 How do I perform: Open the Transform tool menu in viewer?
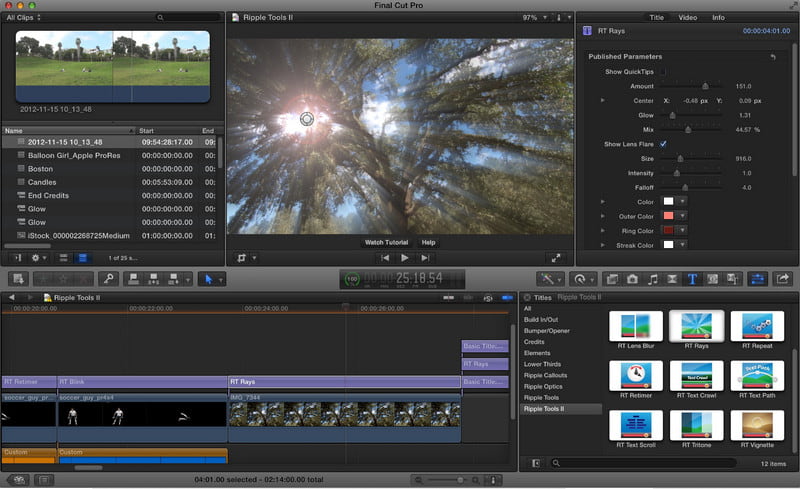(x=246, y=258)
